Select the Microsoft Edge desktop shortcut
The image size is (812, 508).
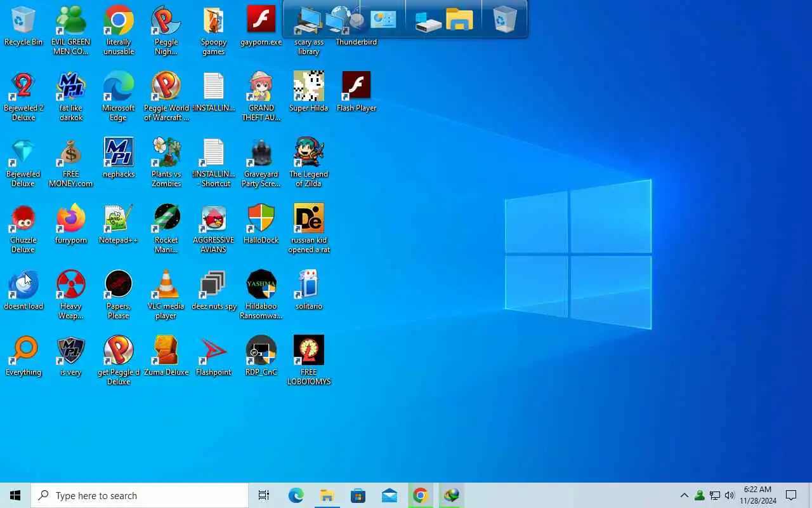119,97
